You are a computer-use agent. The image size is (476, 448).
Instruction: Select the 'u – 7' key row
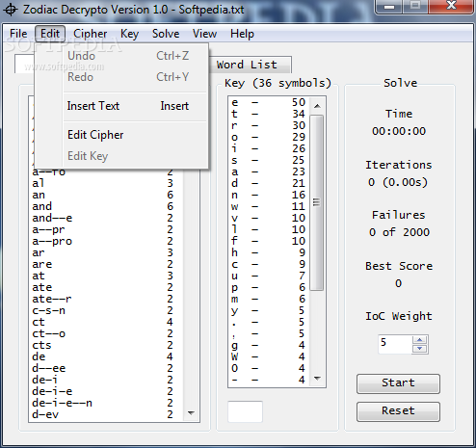pos(269,276)
